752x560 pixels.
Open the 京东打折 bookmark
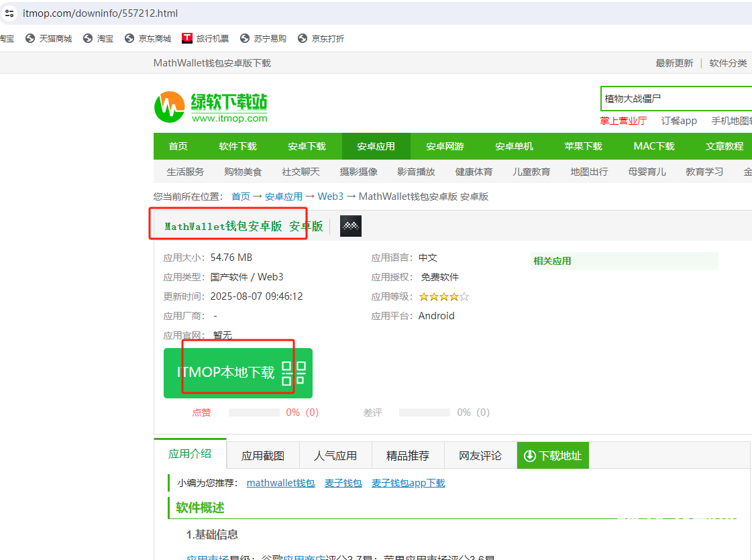(321, 39)
